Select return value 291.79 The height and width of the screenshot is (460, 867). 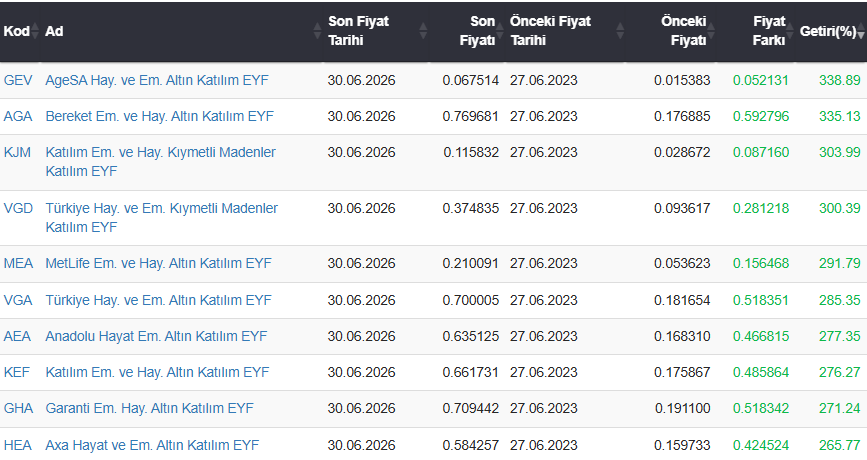[x=839, y=263]
